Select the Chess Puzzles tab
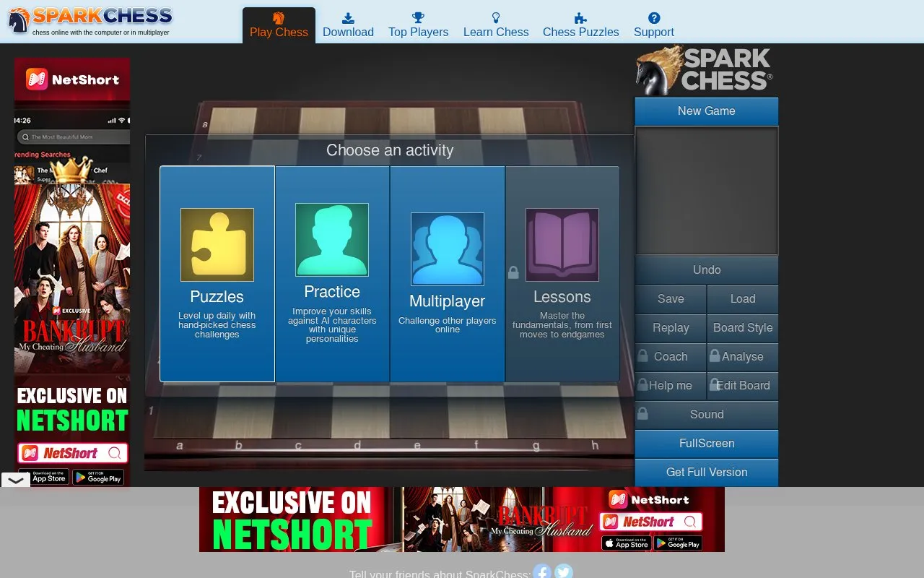 581,25
